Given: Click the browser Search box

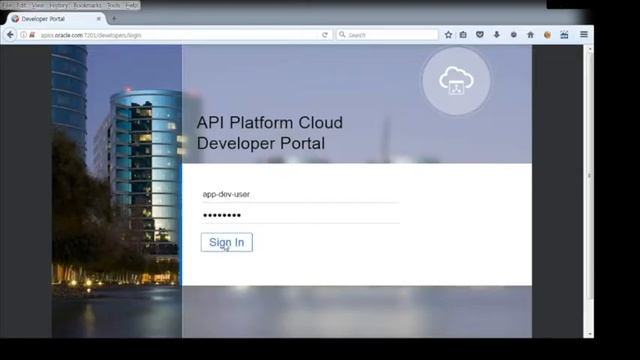Looking at the screenshot, I should [387, 35].
